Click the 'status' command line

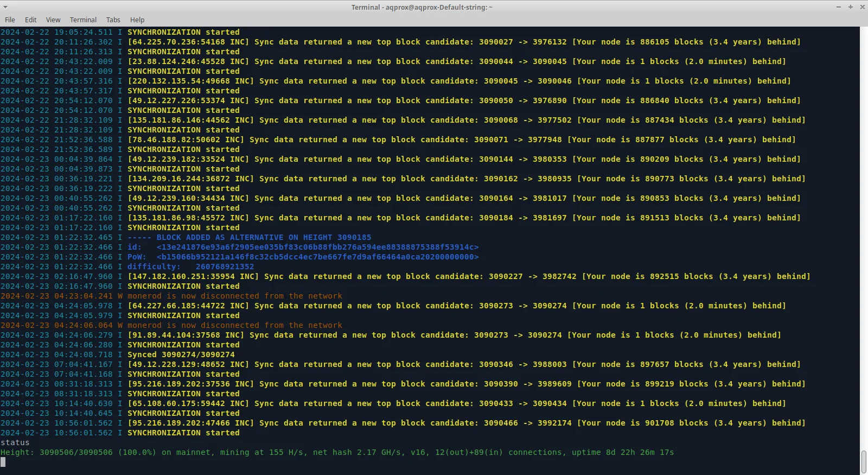(x=15, y=442)
